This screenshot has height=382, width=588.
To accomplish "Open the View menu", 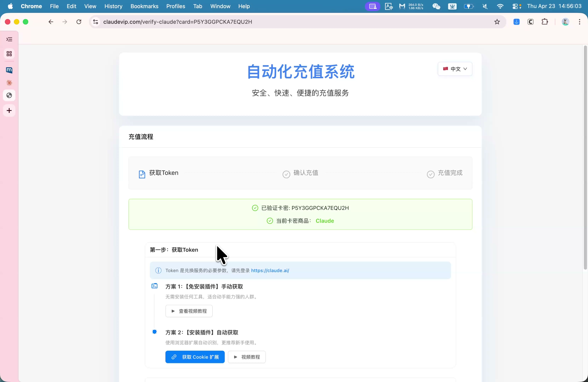I will coord(90,6).
